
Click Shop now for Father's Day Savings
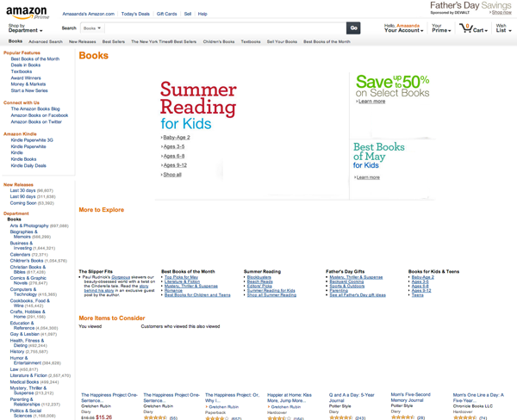(501, 13)
